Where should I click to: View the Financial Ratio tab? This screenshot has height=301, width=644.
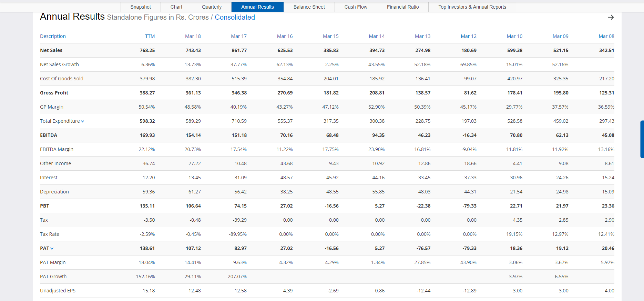(403, 7)
